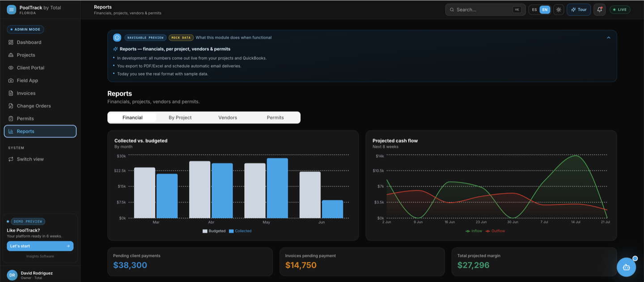Image resolution: width=644 pixels, height=282 pixels.
Task: Start the Tour button
Action: tap(579, 9)
